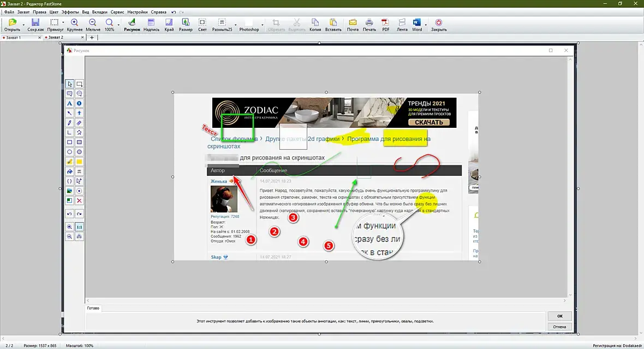Switch to the Захват 1 tab
This screenshot has height=349, width=644.
tap(19, 37)
